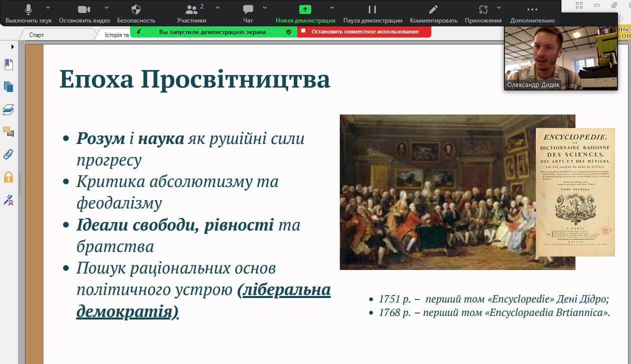This screenshot has height=364, width=631.
Task: Click bullet text 'Критика абсолютизму та феодалізму'
Action: (178, 192)
